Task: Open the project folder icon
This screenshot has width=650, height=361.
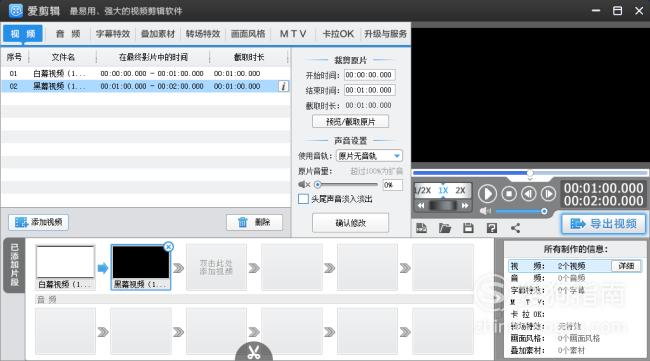Action: coord(445,228)
